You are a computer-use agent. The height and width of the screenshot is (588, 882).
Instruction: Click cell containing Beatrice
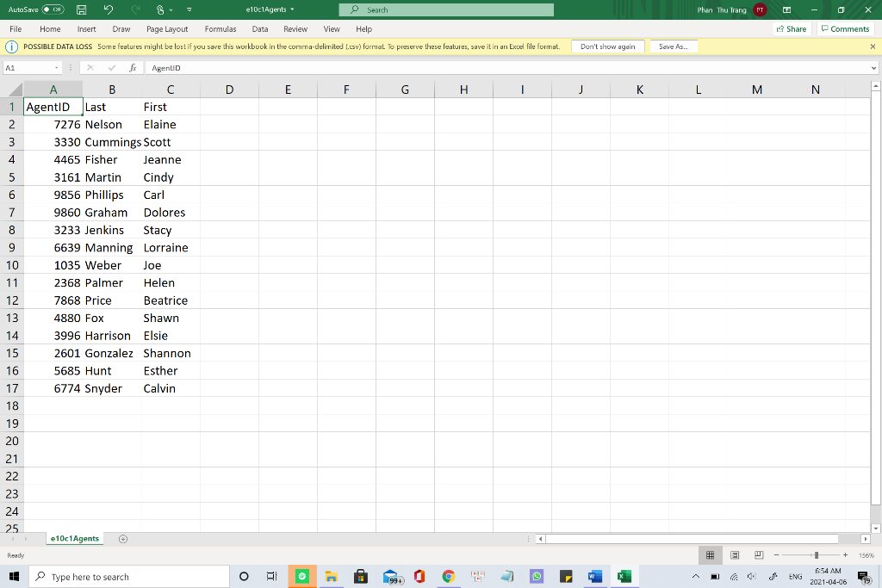pyautogui.click(x=171, y=300)
